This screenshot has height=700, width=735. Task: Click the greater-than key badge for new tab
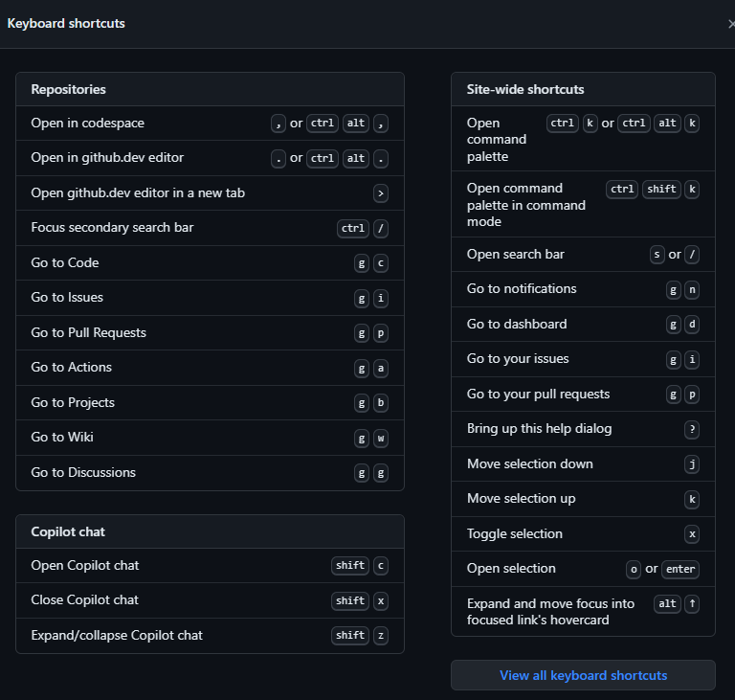click(381, 193)
